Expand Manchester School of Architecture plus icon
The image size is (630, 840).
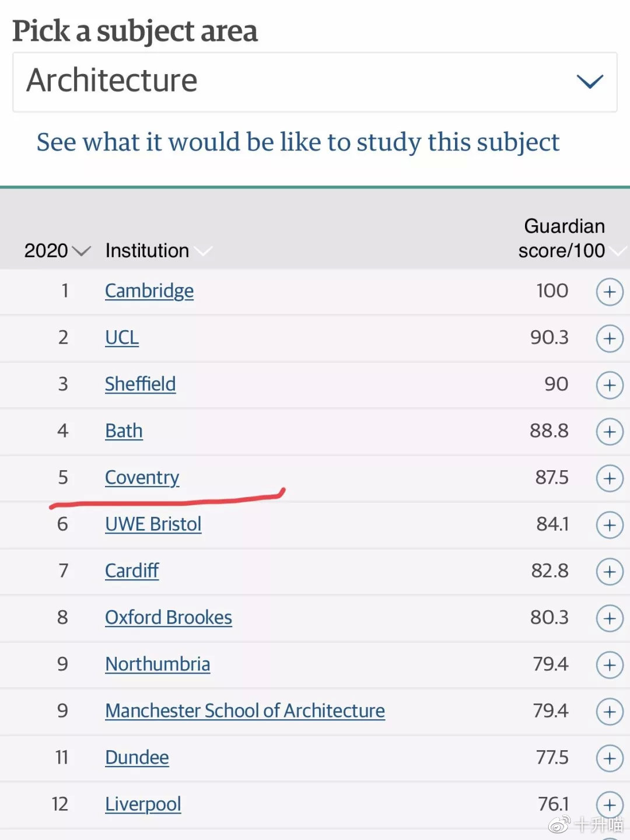point(610,712)
